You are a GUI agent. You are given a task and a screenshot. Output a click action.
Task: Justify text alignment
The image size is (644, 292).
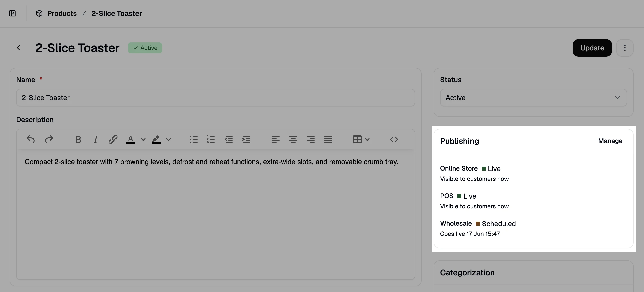point(328,139)
